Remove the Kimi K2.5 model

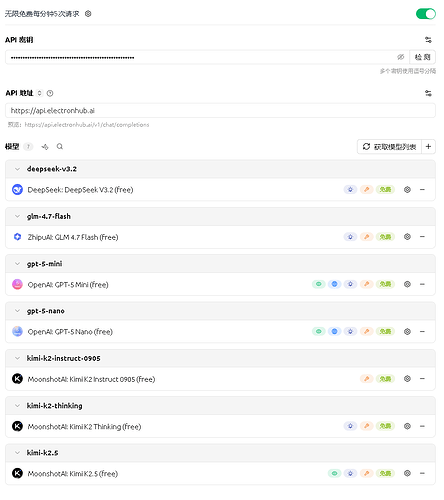422,473
